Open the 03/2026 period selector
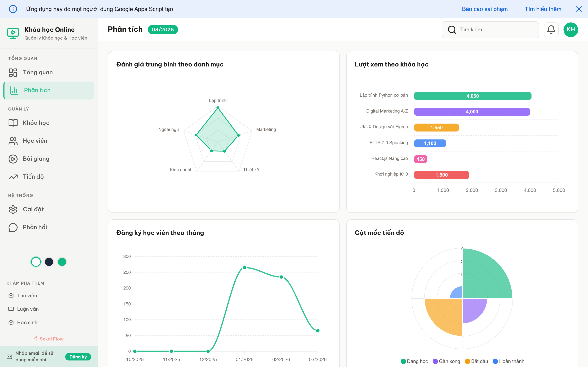Screen dimensions: 588x367 pyautogui.click(x=163, y=29)
